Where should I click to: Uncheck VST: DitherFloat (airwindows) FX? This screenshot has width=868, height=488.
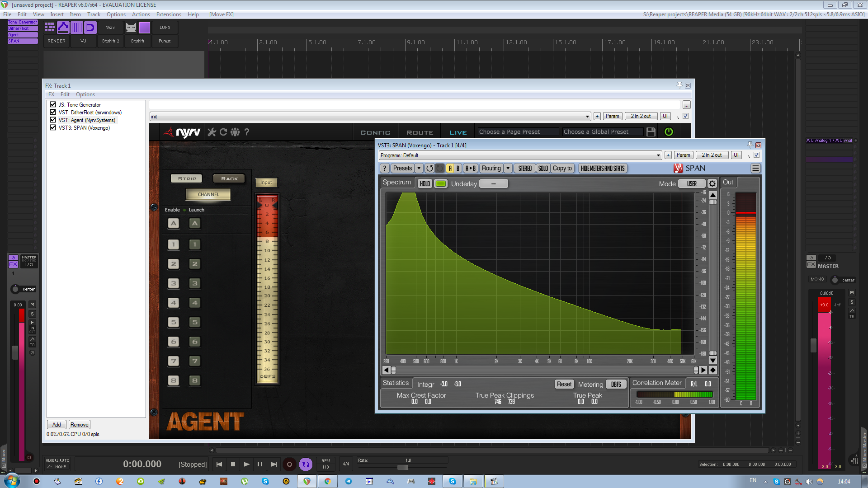click(x=53, y=112)
